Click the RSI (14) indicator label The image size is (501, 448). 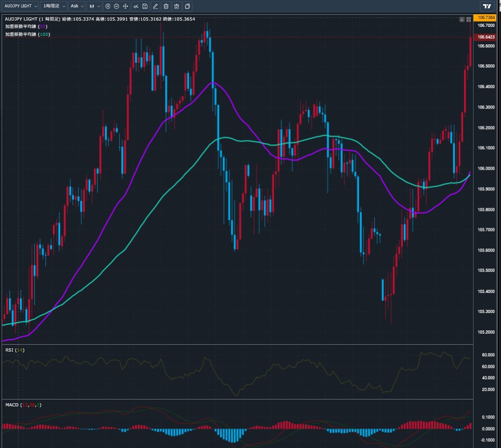coord(15,350)
